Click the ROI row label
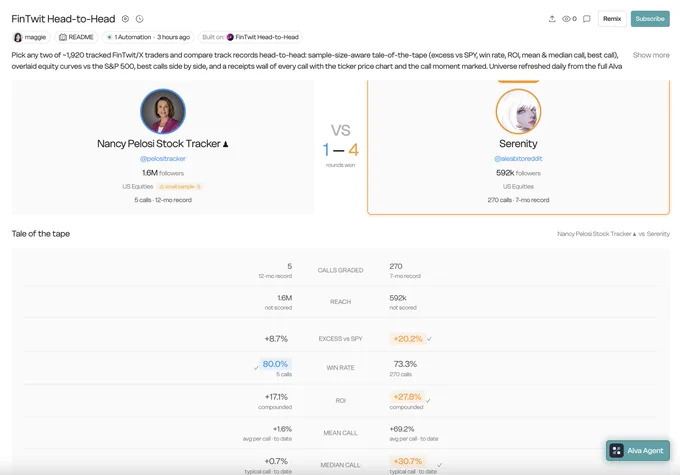680x475 pixels. coord(340,400)
